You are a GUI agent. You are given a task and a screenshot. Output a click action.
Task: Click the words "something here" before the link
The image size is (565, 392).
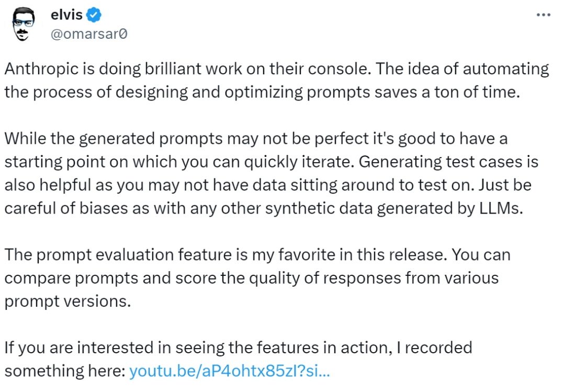[64, 371]
